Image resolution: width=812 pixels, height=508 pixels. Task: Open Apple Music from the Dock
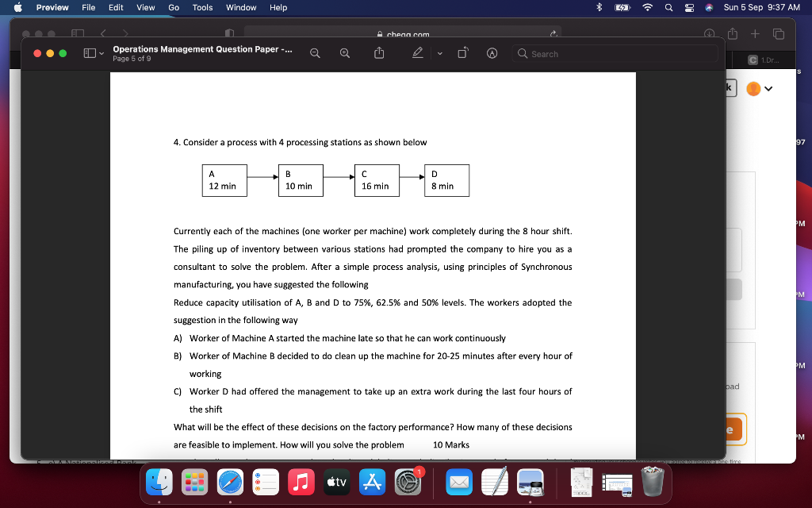click(x=301, y=482)
